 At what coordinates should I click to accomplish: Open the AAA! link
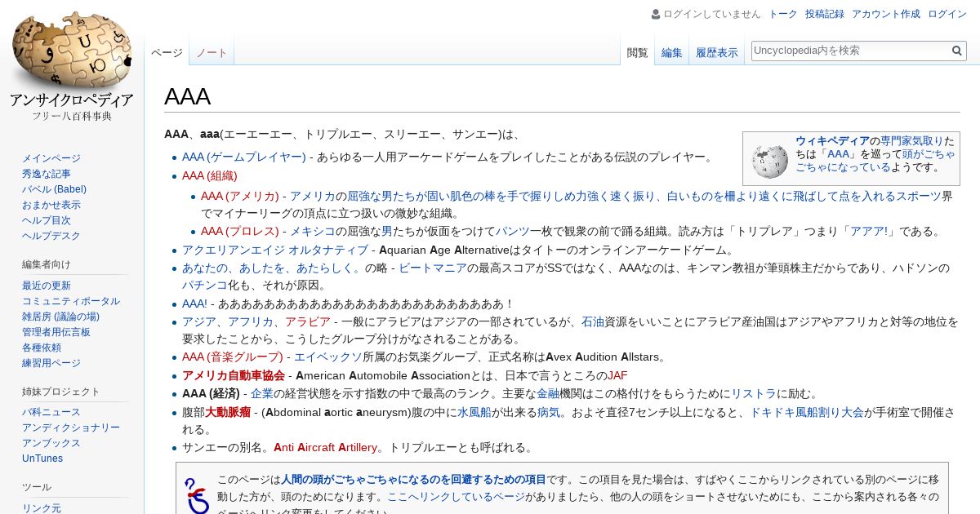click(x=194, y=304)
